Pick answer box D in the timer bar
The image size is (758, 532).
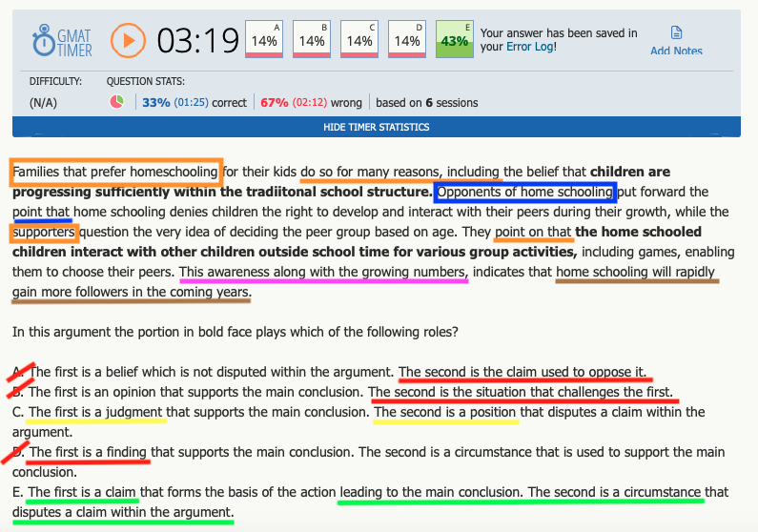click(407, 39)
